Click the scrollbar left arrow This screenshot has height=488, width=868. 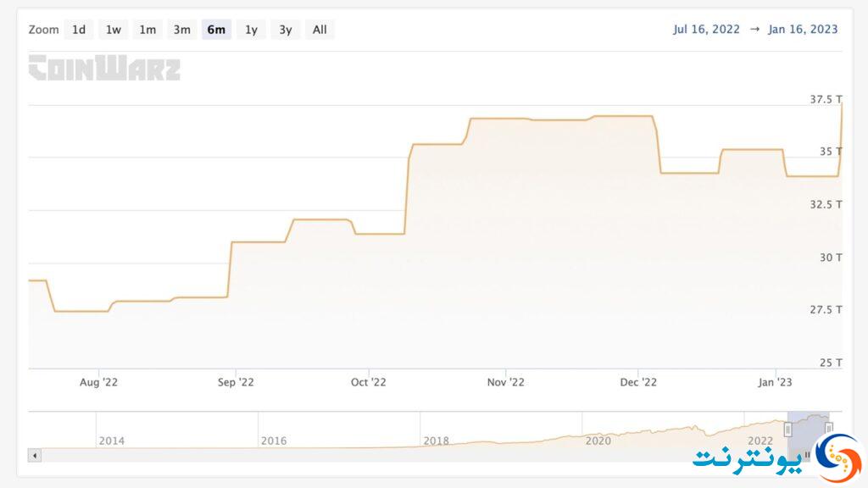pos(34,455)
